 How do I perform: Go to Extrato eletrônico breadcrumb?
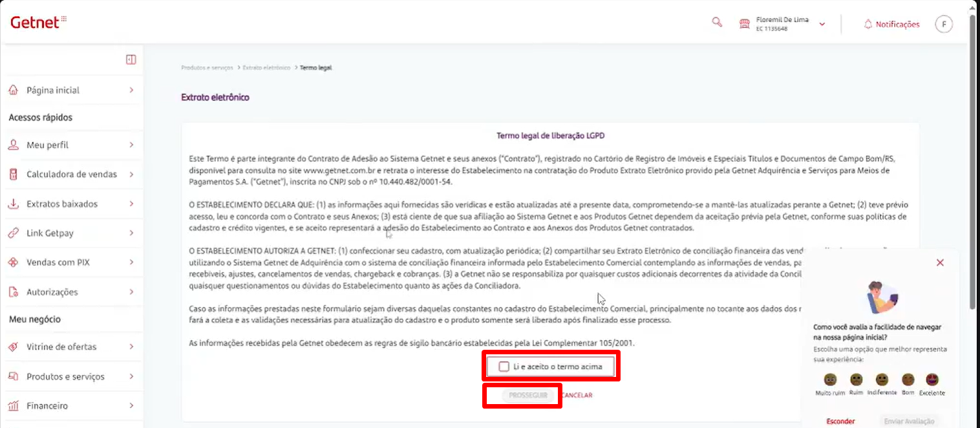click(x=266, y=68)
